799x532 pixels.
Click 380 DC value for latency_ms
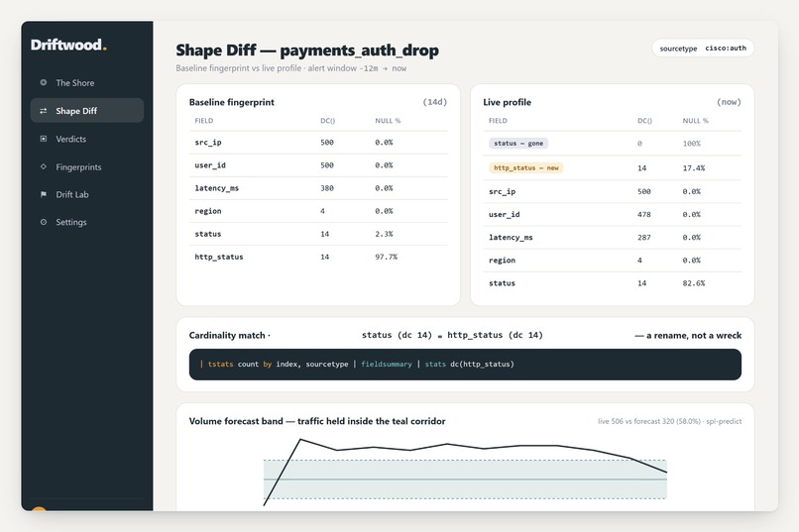pos(327,188)
